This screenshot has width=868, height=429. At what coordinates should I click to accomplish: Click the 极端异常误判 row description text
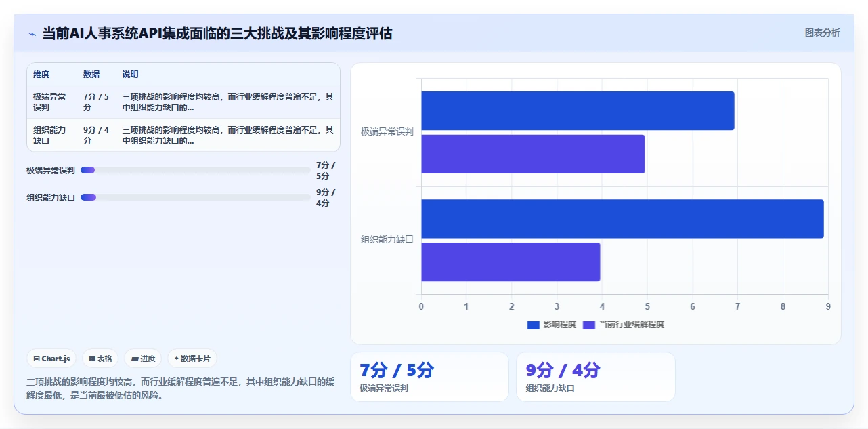click(x=227, y=102)
